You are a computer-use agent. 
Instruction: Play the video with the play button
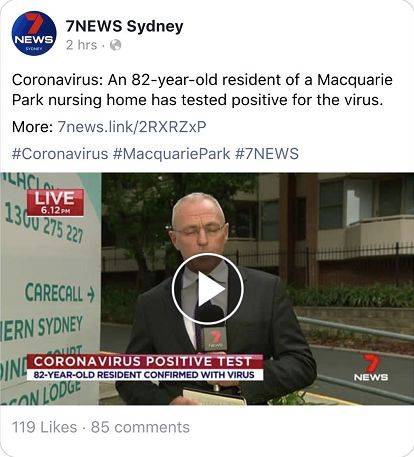point(207,289)
